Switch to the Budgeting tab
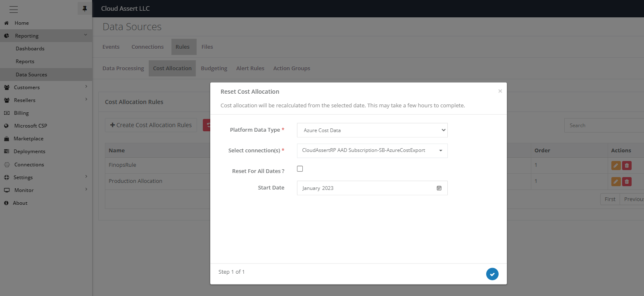Screen dimensions: 644x296 coord(214,68)
